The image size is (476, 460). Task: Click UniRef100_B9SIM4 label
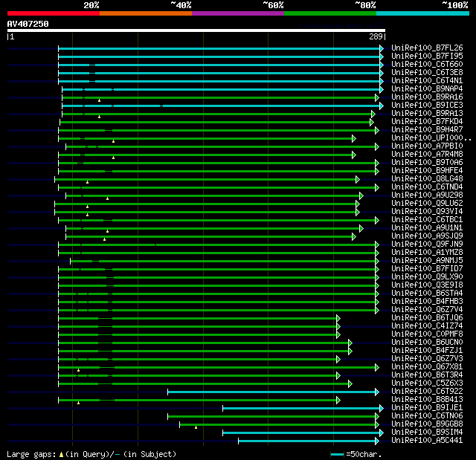click(x=427, y=433)
